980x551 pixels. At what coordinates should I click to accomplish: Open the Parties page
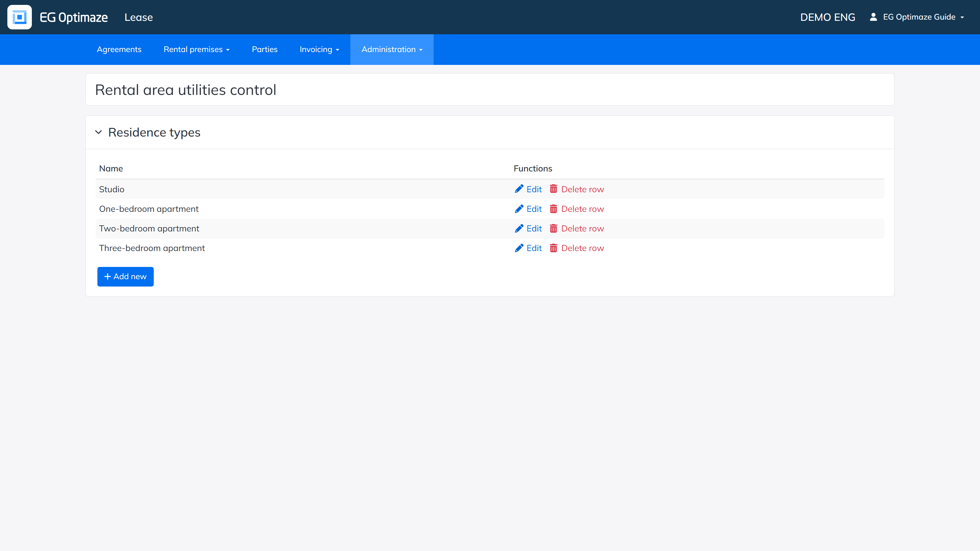(264, 49)
